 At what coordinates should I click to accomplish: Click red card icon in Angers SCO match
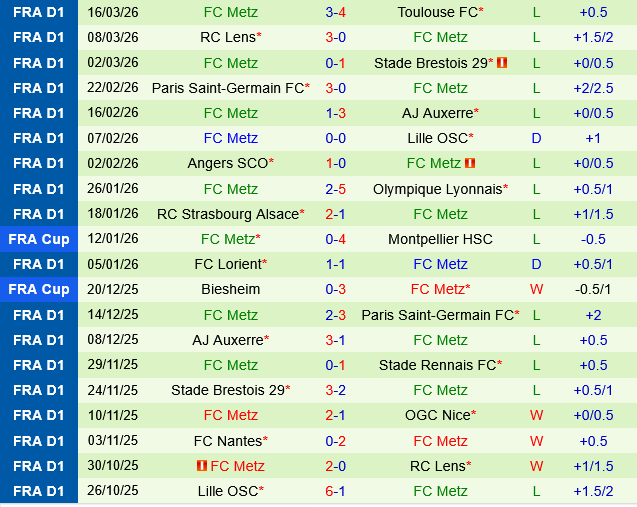(x=470, y=163)
